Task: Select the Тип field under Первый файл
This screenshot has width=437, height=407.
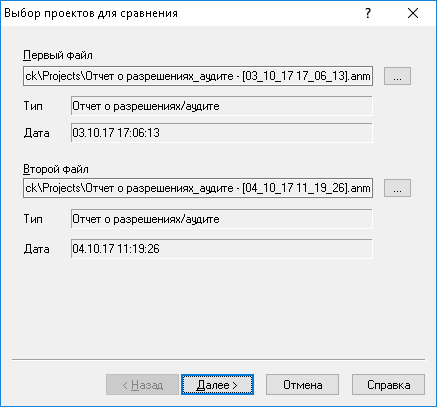Action: tap(222, 106)
